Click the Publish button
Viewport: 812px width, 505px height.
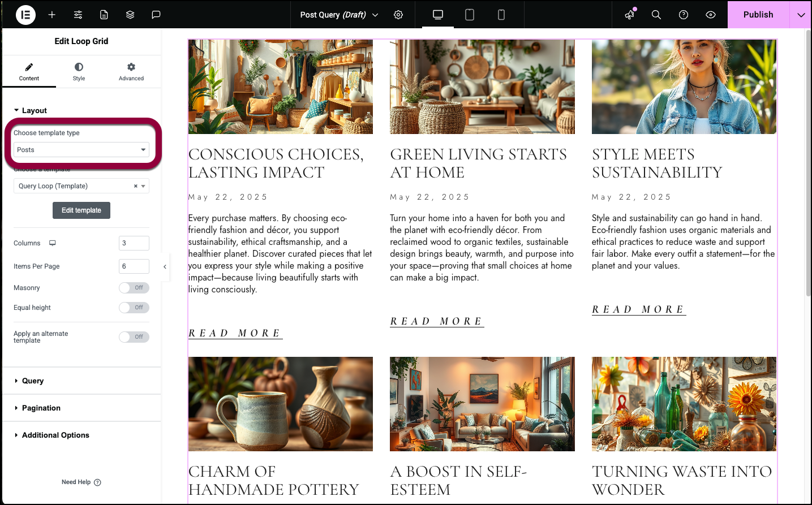pyautogui.click(x=758, y=15)
